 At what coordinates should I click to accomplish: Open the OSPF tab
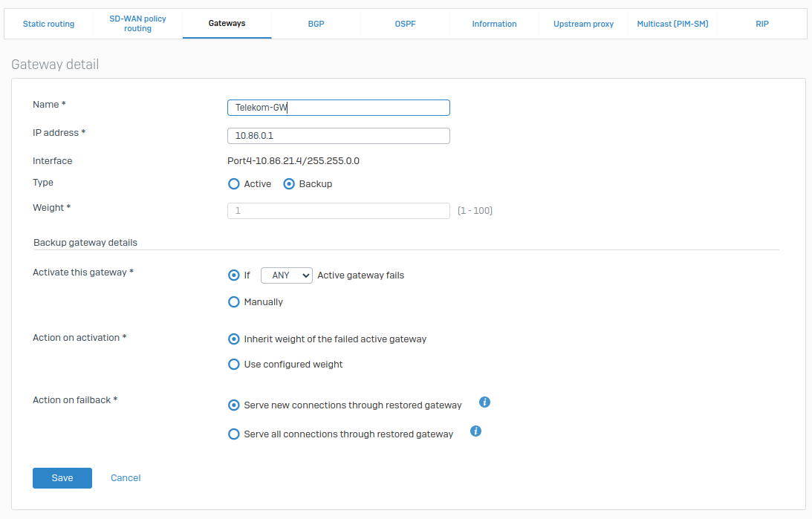405,23
